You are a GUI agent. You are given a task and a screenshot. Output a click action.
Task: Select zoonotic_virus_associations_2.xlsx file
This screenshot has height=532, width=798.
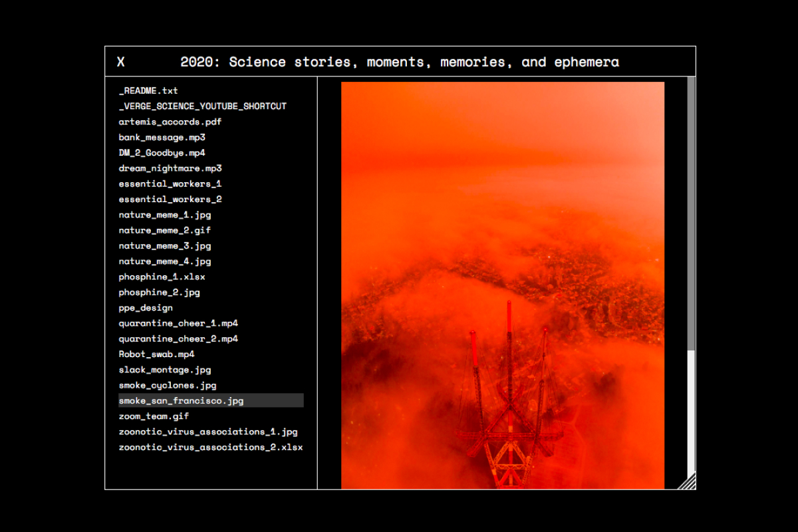210,447
